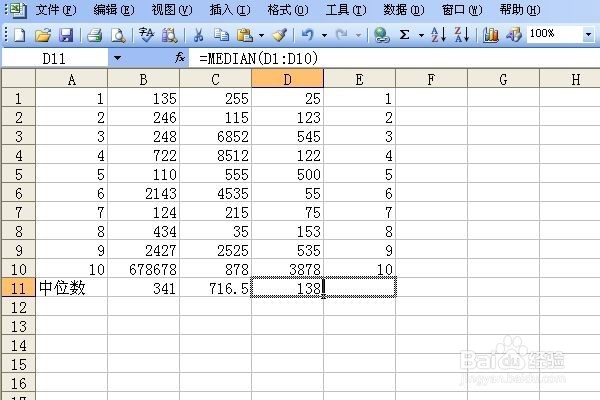
Task: Click the Research binoculars icon
Action: click(170, 35)
